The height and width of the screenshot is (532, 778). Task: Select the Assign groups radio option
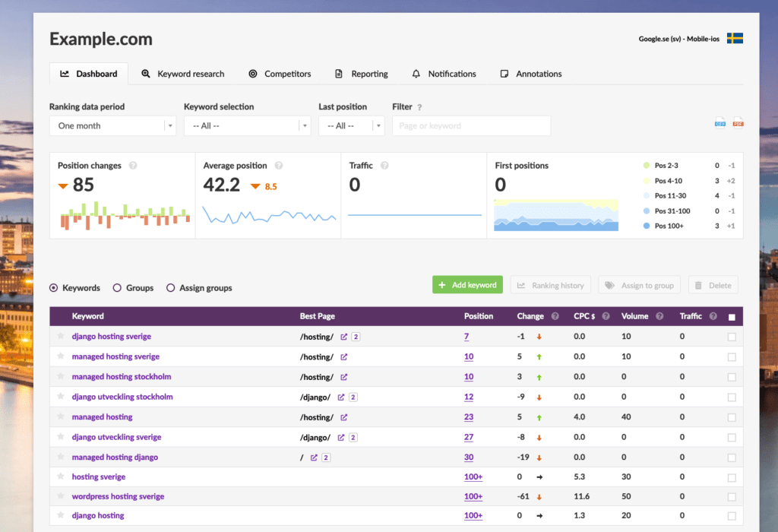point(171,288)
